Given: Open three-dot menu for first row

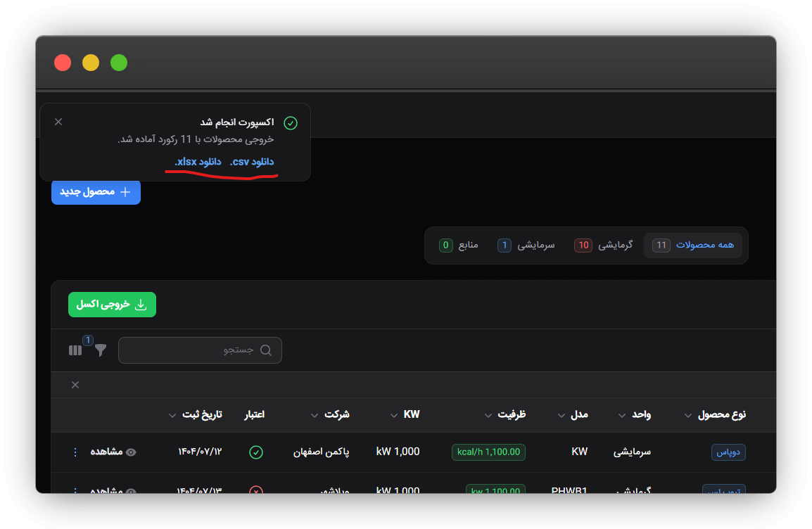Looking at the screenshot, I should click(76, 452).
